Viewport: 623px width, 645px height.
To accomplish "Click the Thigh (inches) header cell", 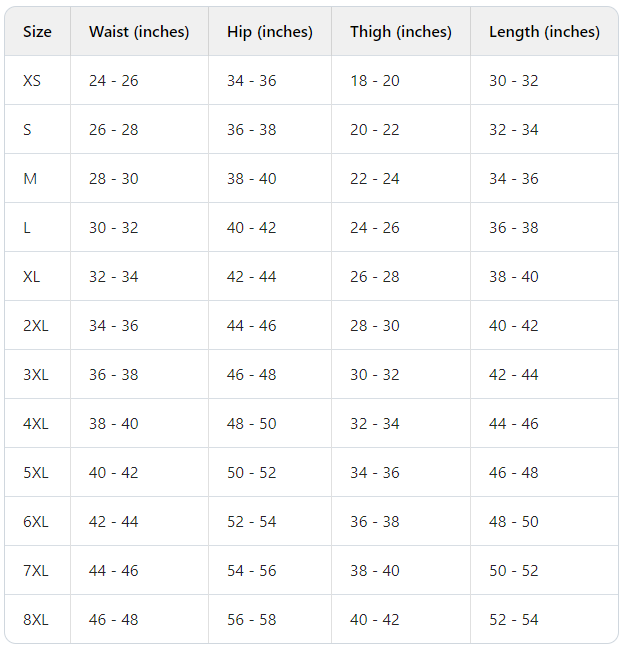I will 401,32.
